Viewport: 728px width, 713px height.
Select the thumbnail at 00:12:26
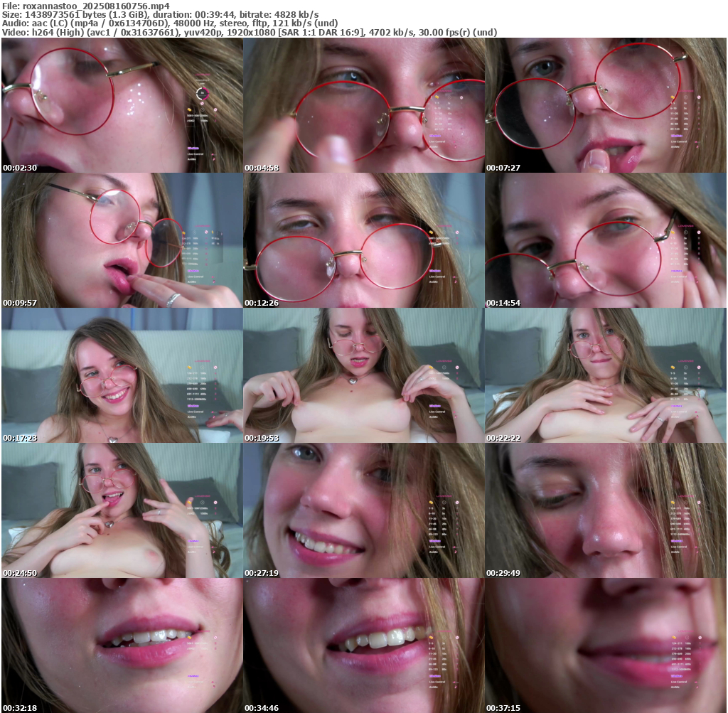tap(363, 240)
